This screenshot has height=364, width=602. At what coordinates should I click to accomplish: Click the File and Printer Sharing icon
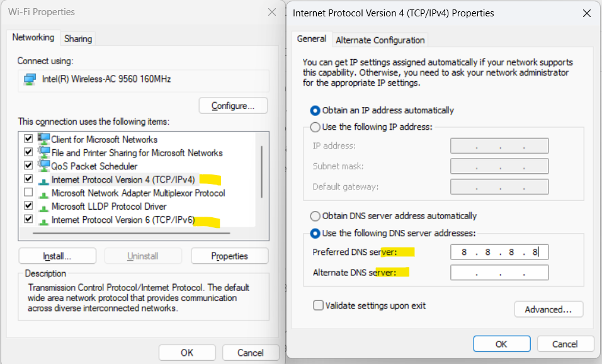point(43,152)
